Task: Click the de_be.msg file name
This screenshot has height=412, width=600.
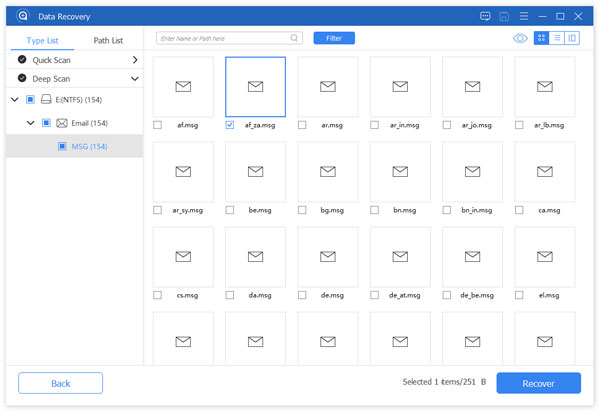Action: pyautogui.click(x=477, y=295)
